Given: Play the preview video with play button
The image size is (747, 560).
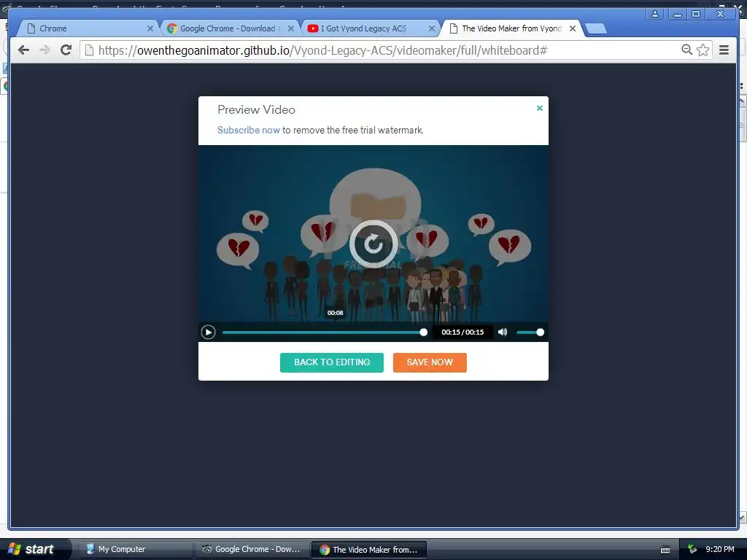Looking at the screenshot, I should click(x=208, y=332).
